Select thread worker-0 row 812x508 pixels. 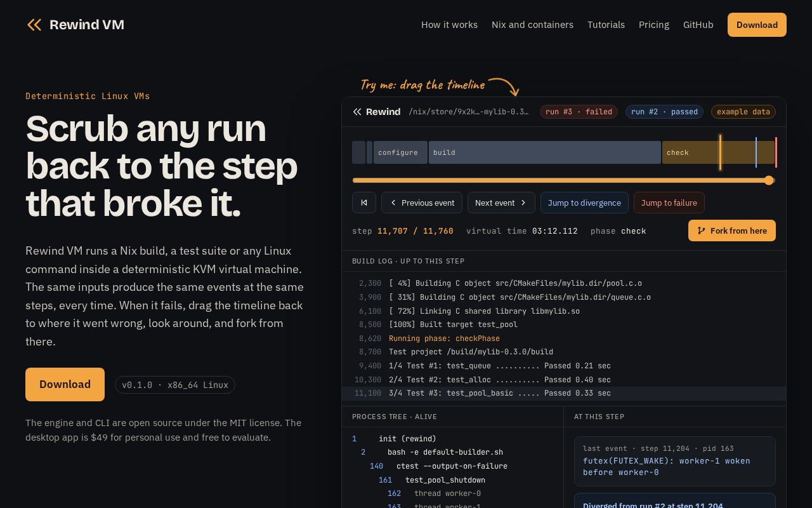pyautogui.click(x=452, y=493)
